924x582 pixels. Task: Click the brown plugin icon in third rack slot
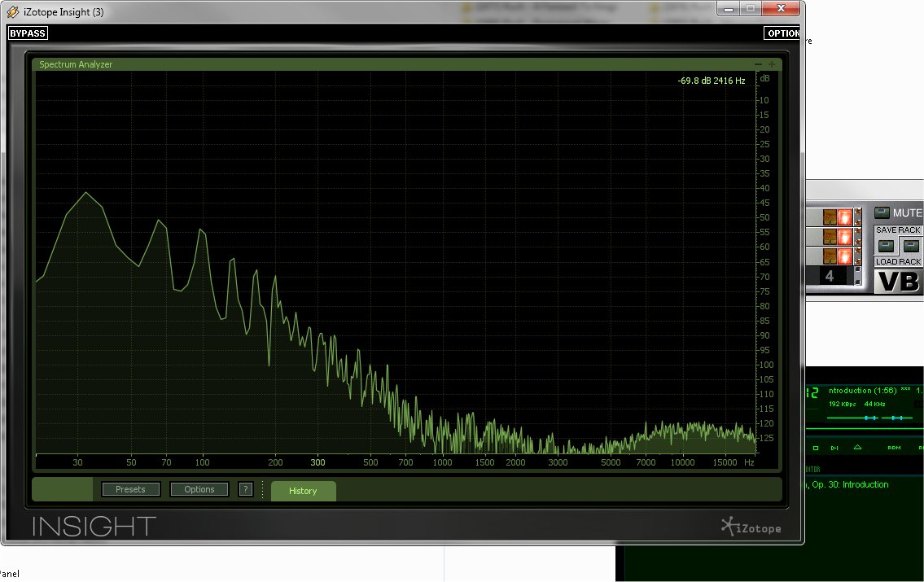[830, 256]
